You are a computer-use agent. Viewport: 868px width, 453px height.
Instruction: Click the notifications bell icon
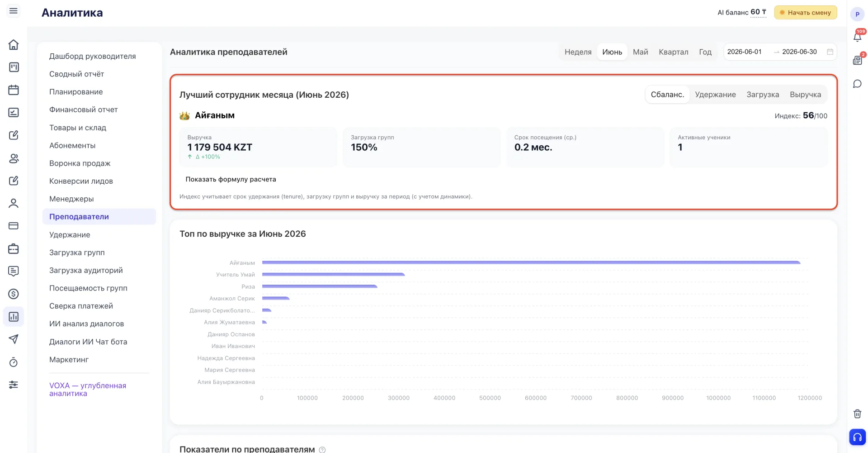857,37
